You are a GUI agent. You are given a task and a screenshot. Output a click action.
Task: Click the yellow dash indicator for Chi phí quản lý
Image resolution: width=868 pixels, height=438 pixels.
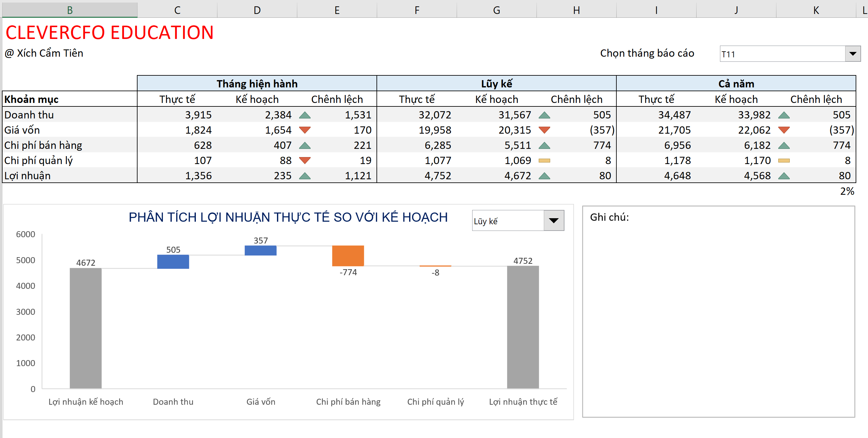(545, 161)
